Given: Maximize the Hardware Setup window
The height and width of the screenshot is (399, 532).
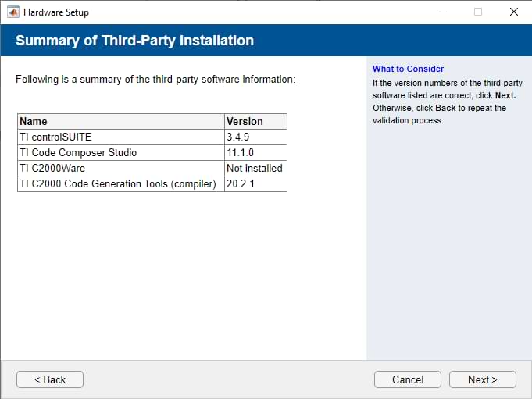Looking at the screenshot, I should pyautogui.click(x=478, y=12).
